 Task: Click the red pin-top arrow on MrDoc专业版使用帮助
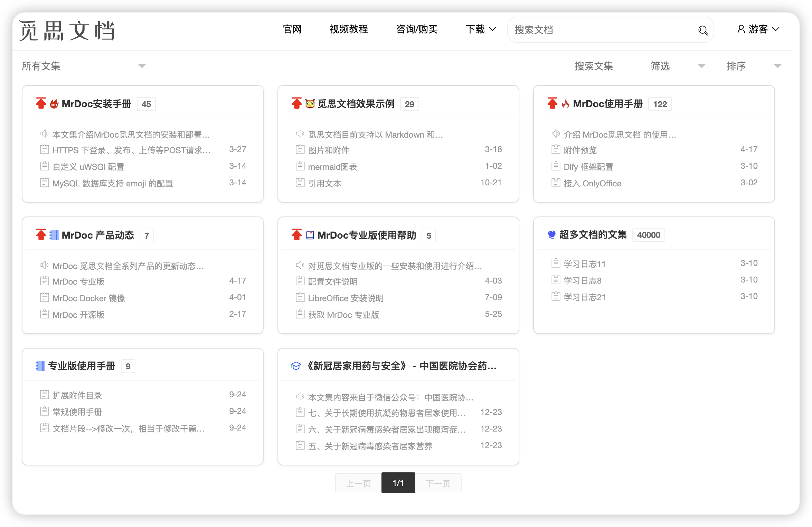pyautogui.click(x=297, y=234)
